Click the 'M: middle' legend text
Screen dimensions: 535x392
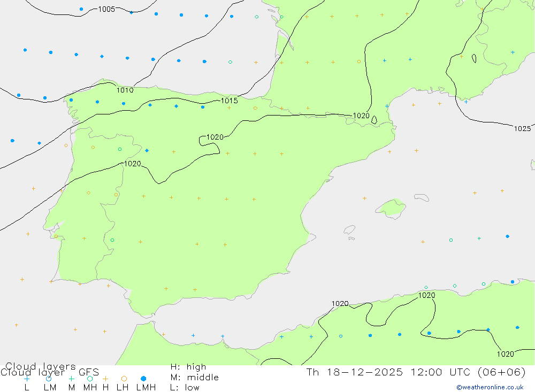(x=195, y=378)
